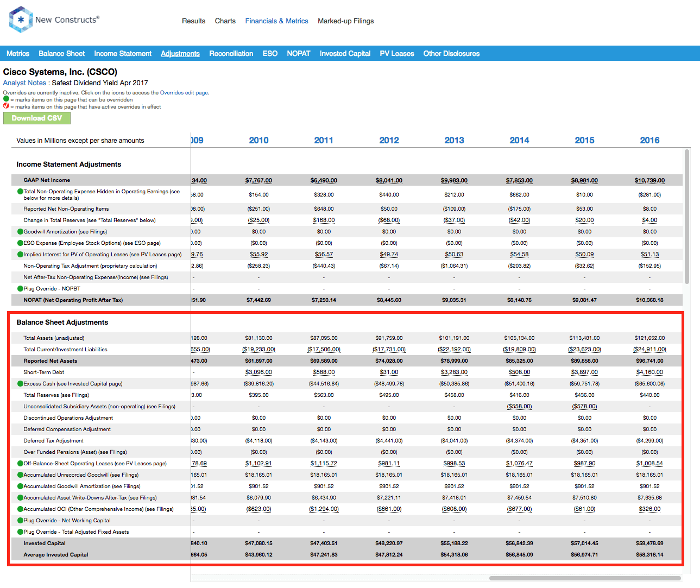
Task: Open the 2013 year column header
Action: coord(454,140)
